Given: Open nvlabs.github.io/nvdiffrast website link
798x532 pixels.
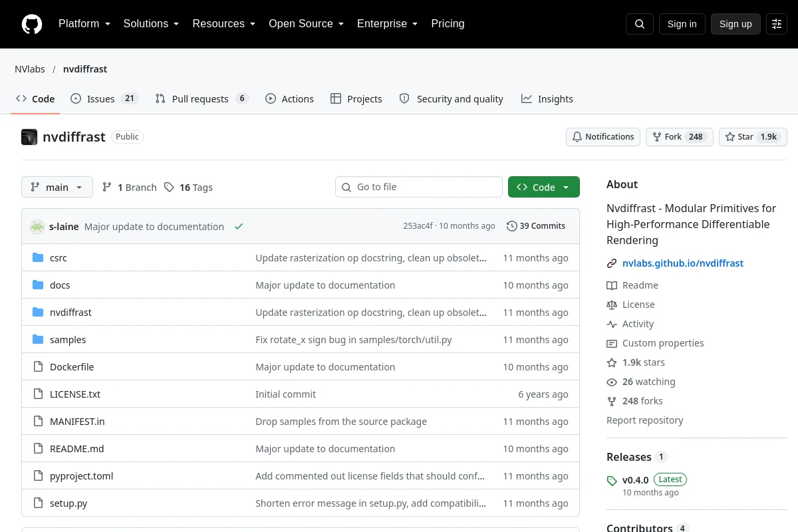Looking at the screenshot, I should click(x=683, y=263).
